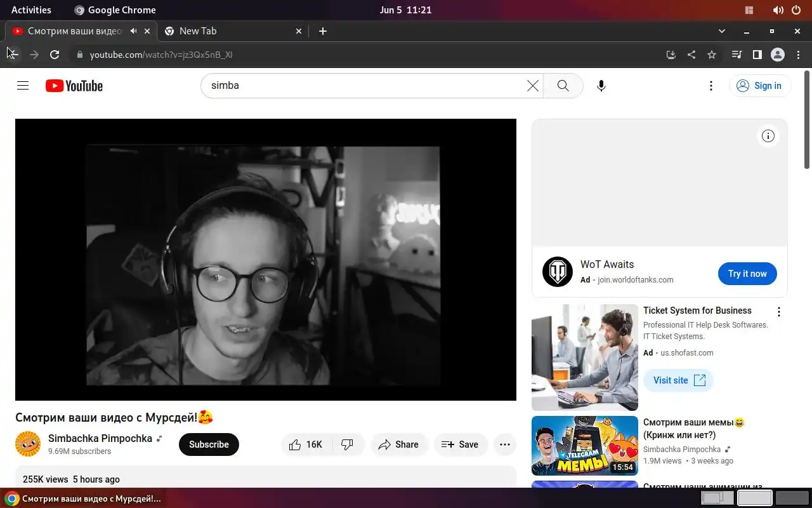Image resolution: width=812 pixels, height=508 pixels.
Task: Reload the current page
Action: 55,55
